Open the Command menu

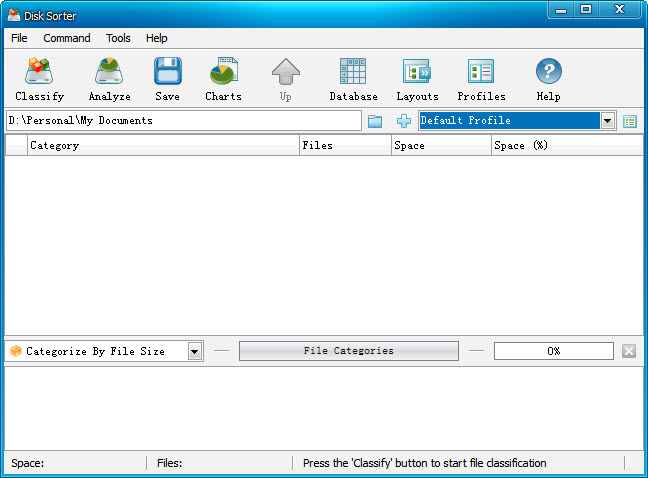click(67, 38)
